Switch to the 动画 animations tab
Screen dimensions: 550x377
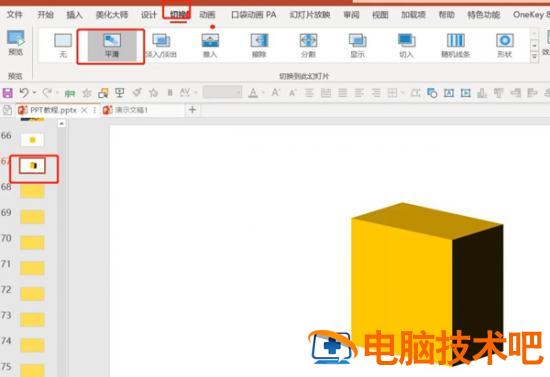[207, 15]
